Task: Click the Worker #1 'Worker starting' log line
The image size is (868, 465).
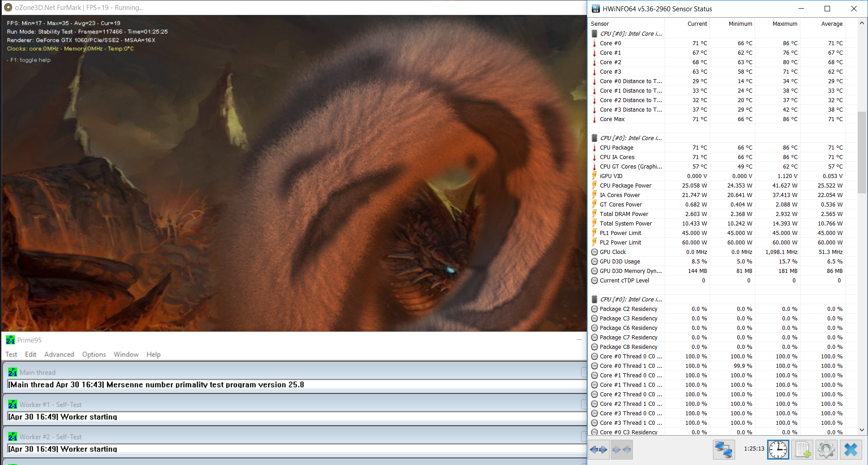Action: pyautogui.click(x=63, y=417)
